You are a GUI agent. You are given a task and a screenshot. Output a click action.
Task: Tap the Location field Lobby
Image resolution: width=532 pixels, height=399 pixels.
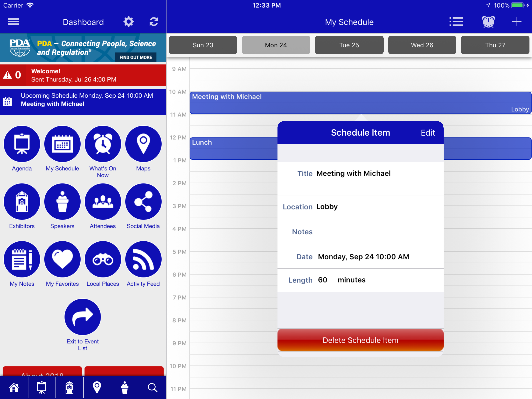pyautogui.click(x=360, y=207)
